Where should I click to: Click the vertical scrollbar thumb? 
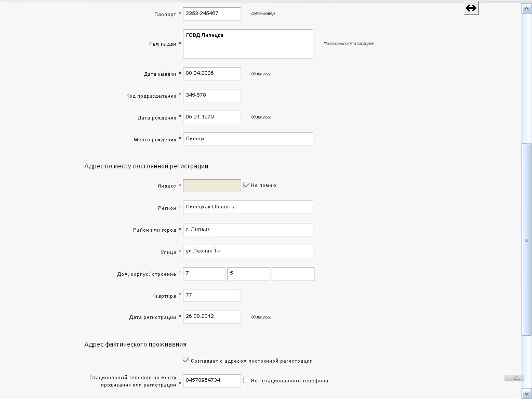tap(526, 239)
